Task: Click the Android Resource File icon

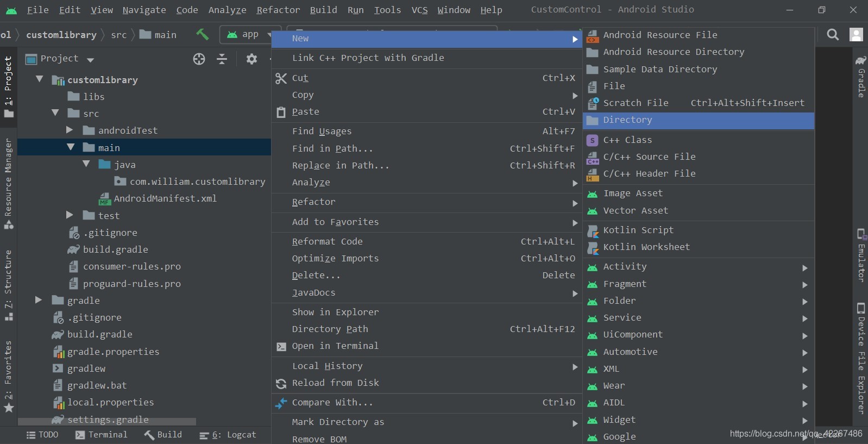Action: 593,35
